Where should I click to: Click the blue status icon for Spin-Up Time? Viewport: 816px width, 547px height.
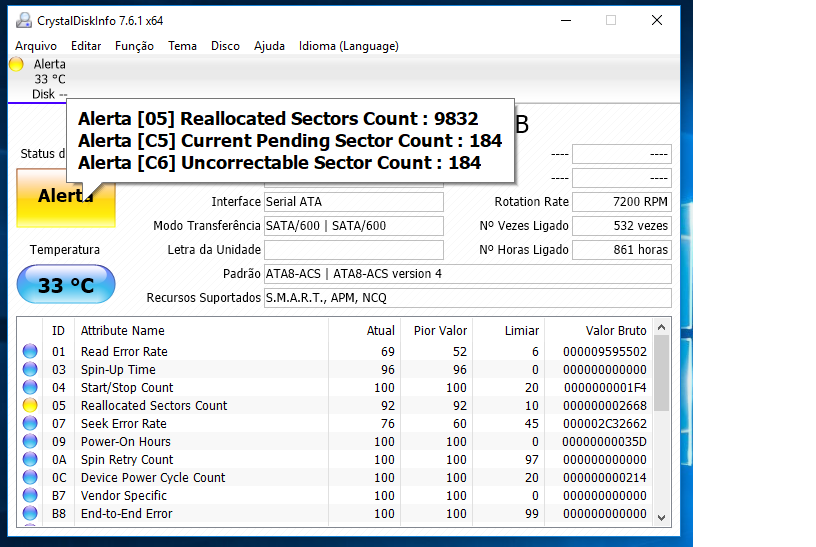(30, 370)
